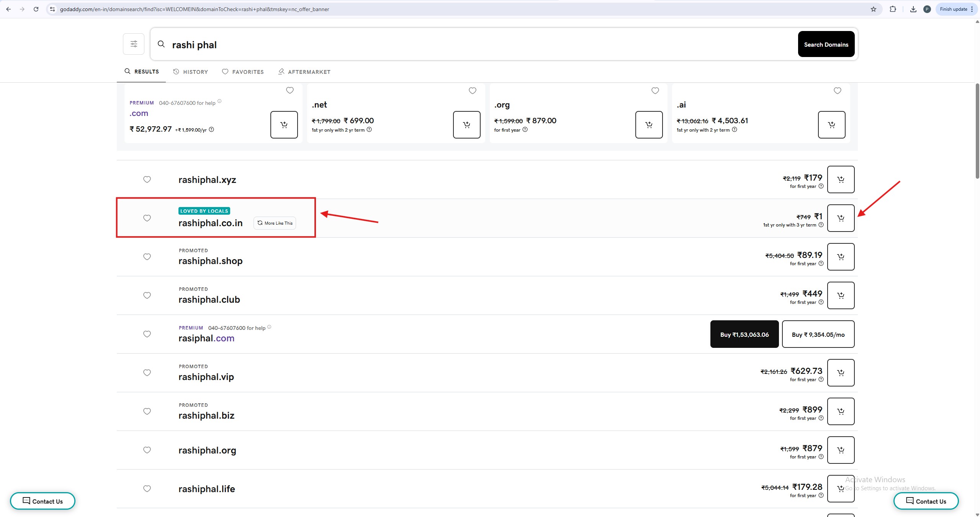Add rashiphal.co.in to cart
This screenshot has height=517, width=980.
(x=841, y=218)
